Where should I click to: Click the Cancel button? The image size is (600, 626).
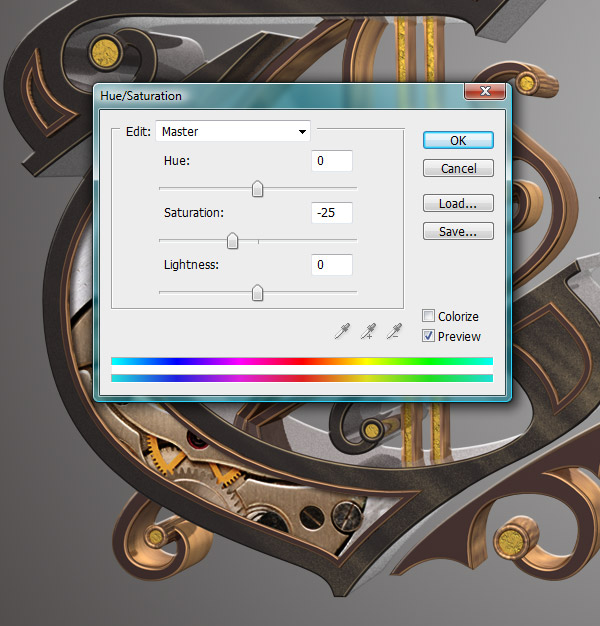click(x=458, y=168)
